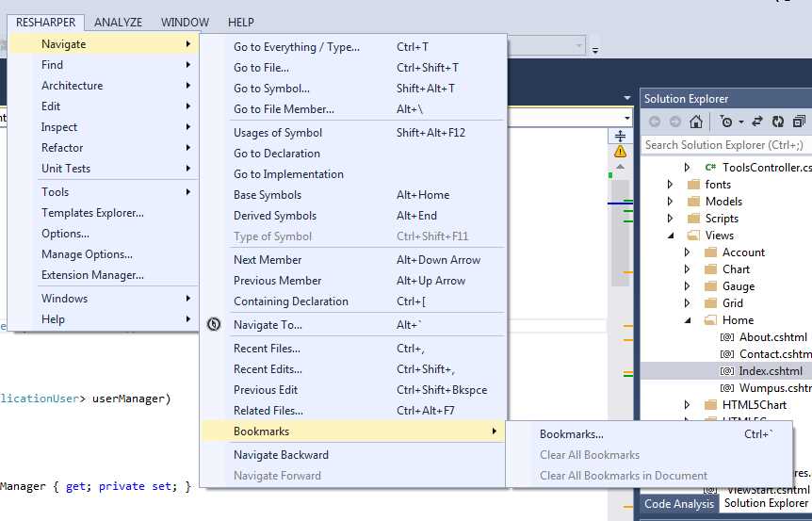Open Extension Manager...

[x=104, y=275]
